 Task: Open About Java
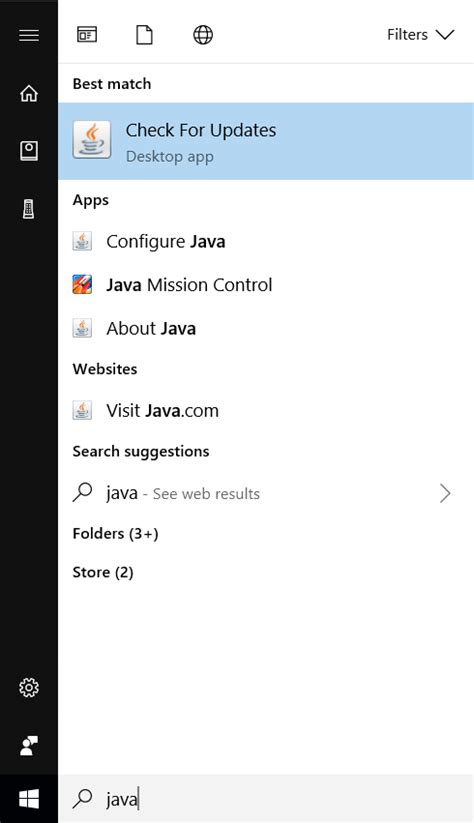coord(266,329)
